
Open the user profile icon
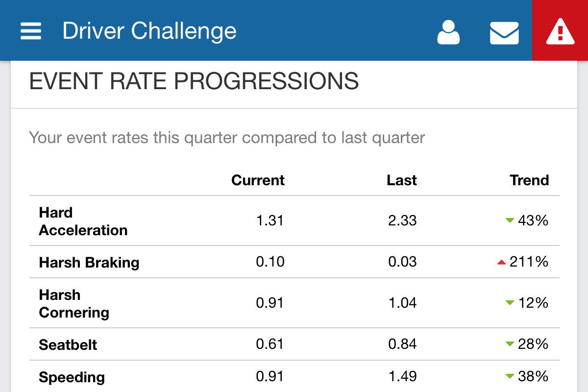[x=448, y=32]
